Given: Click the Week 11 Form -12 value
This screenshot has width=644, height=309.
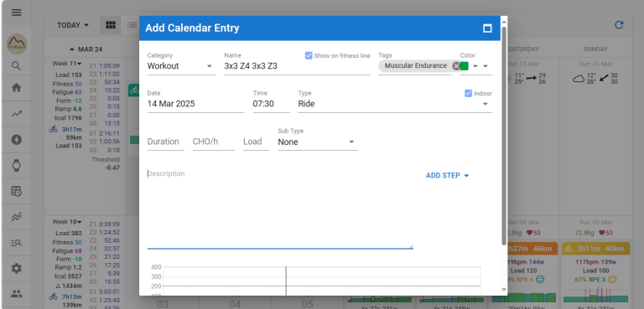Looking at the screenshot, I should pyautogui.click(x=69, y=101).
